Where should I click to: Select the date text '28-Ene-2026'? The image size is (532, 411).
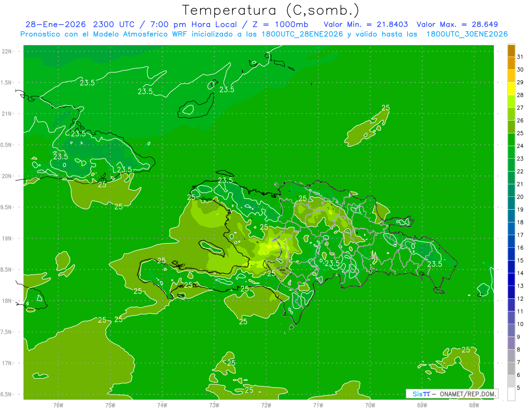(x=56, y=24)
